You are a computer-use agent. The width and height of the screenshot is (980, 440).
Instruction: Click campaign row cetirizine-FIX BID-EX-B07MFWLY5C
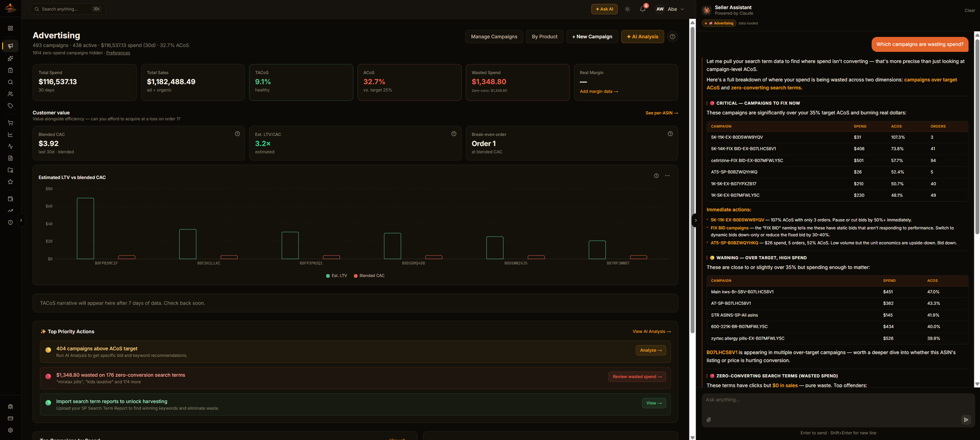837,160
